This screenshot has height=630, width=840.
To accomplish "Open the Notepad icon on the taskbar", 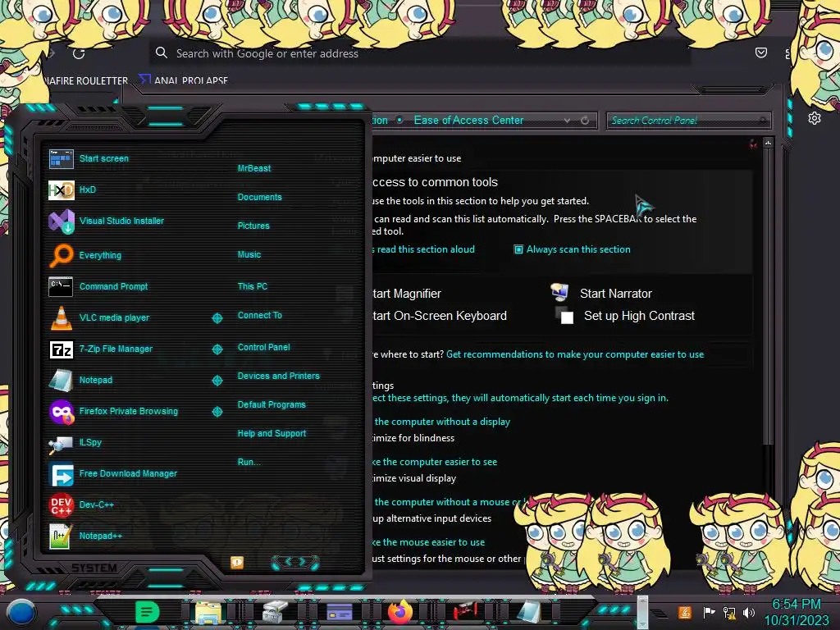I will point(529,612).
